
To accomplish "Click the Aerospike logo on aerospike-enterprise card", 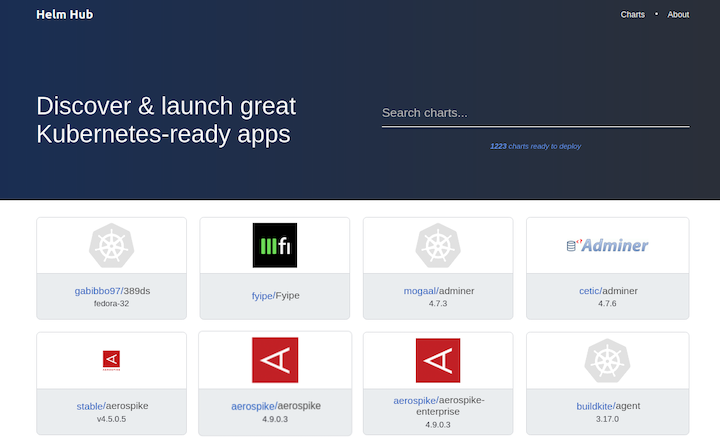I will point(438,360).
